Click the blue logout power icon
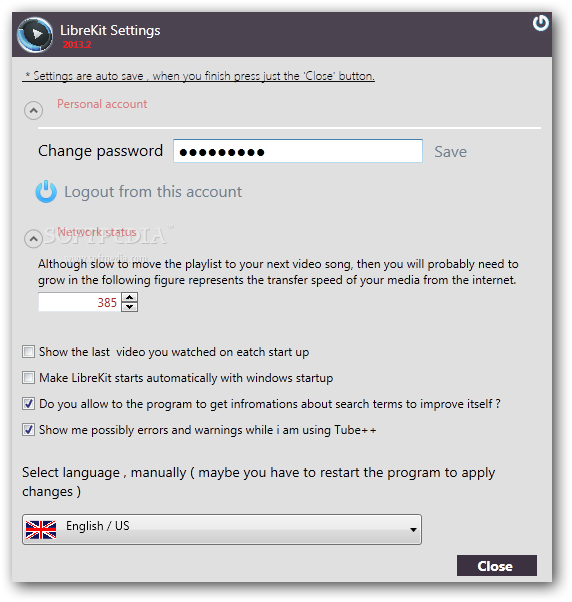572x602 pixels. pos(46,191)
